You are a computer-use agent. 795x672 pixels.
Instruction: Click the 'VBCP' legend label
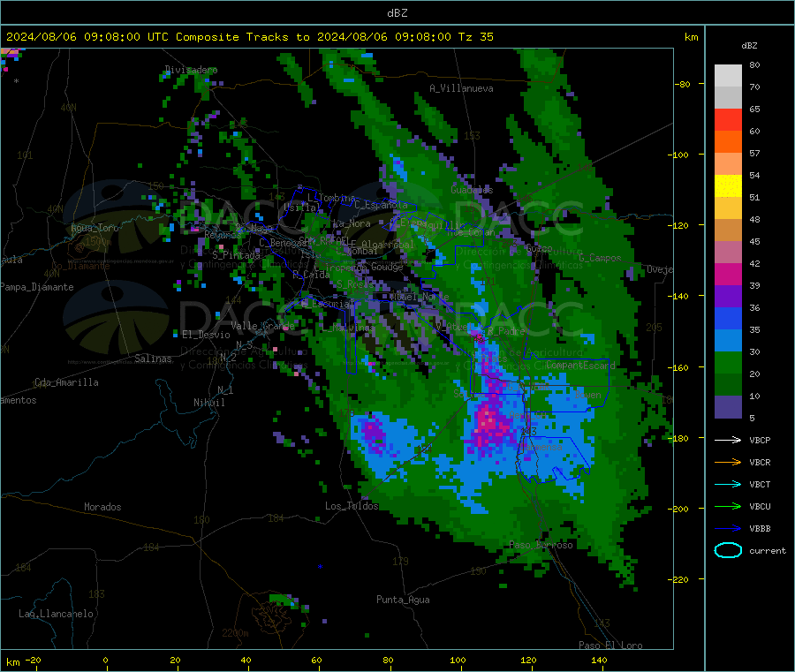click(x=760, y=440)
